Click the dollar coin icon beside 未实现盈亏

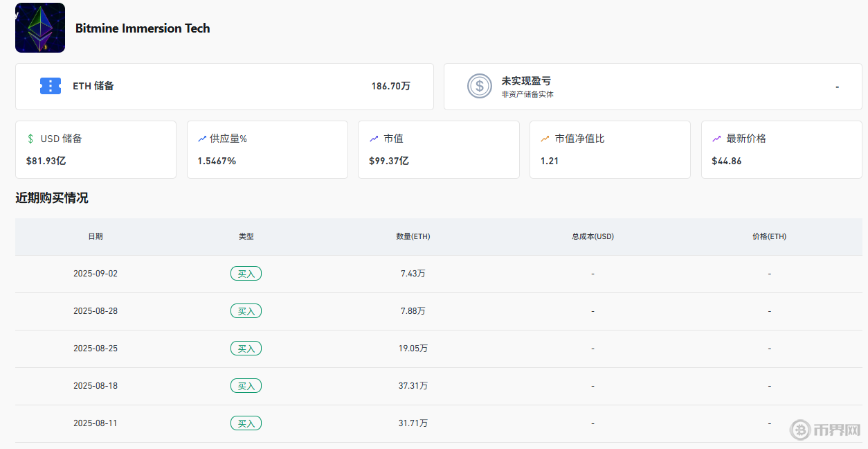coord(480,86)
